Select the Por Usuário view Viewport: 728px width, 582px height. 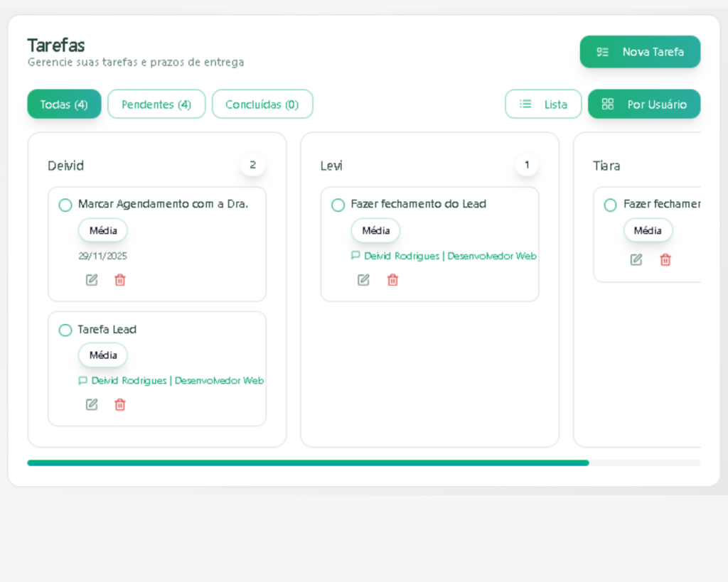pos(644,104)
